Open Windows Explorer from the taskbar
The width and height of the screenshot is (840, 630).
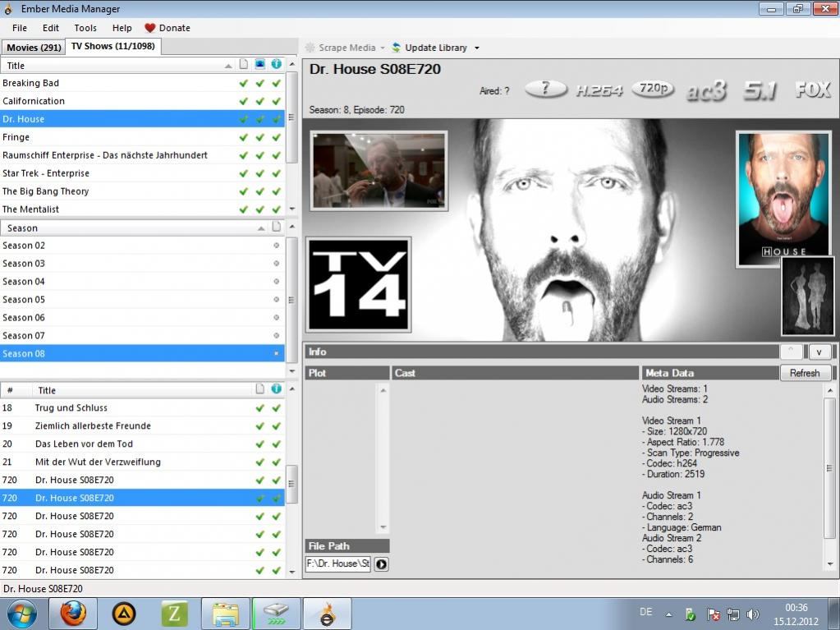pyautogui.click(x=226, y=614)
